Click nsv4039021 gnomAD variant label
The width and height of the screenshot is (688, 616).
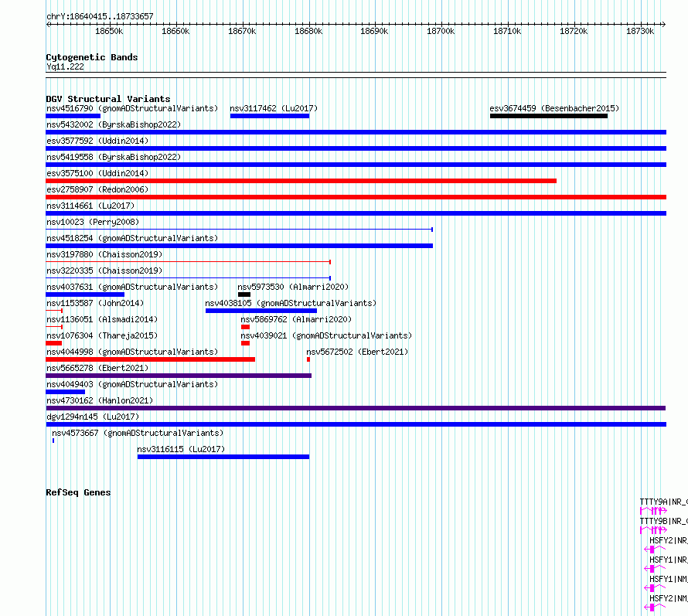click(x=326, y=335)
